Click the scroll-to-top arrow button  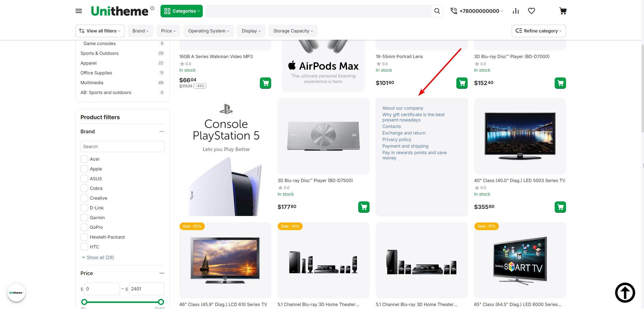[625, 293]
